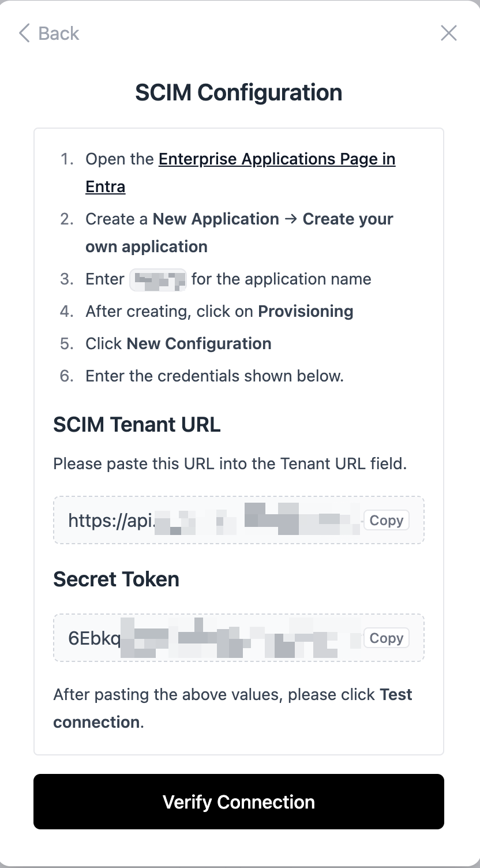Click the bold New Configuration text
Screen dimensions: 480x868
(x=199, y=344)
